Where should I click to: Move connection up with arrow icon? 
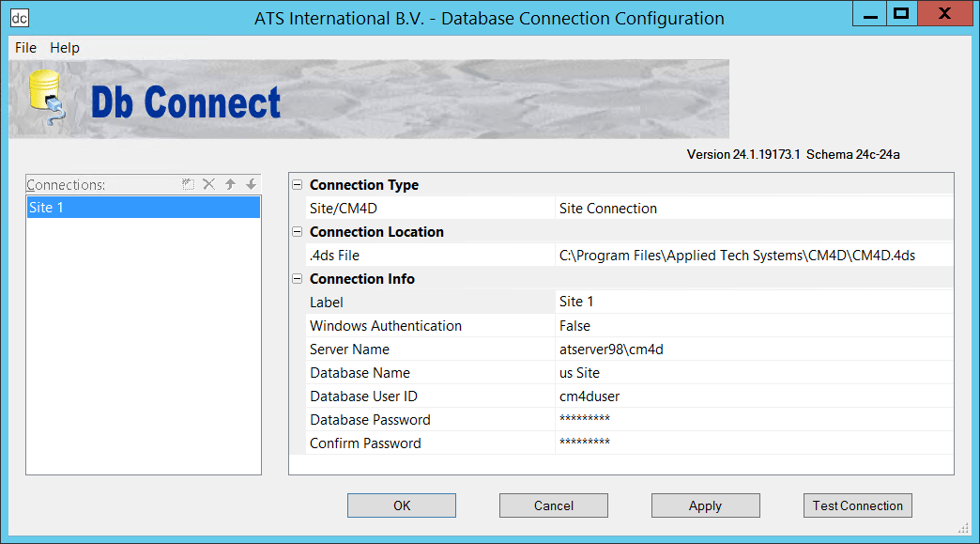230,185
